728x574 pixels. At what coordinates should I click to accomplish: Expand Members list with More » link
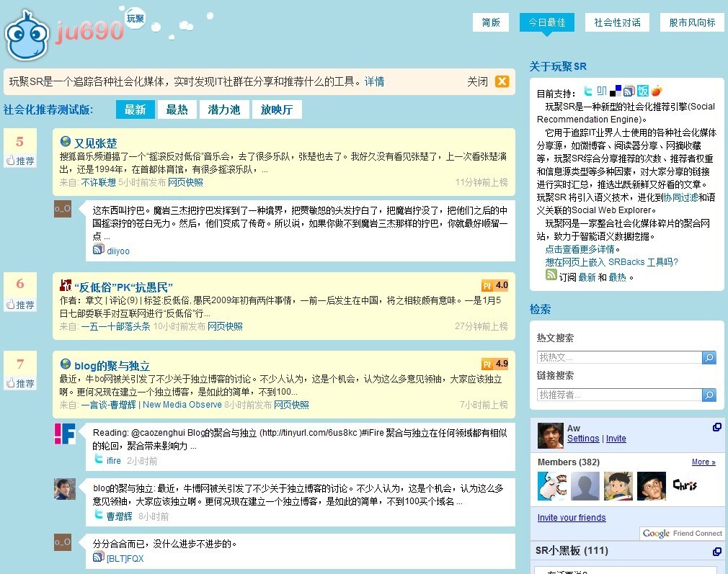coord(703,462)
